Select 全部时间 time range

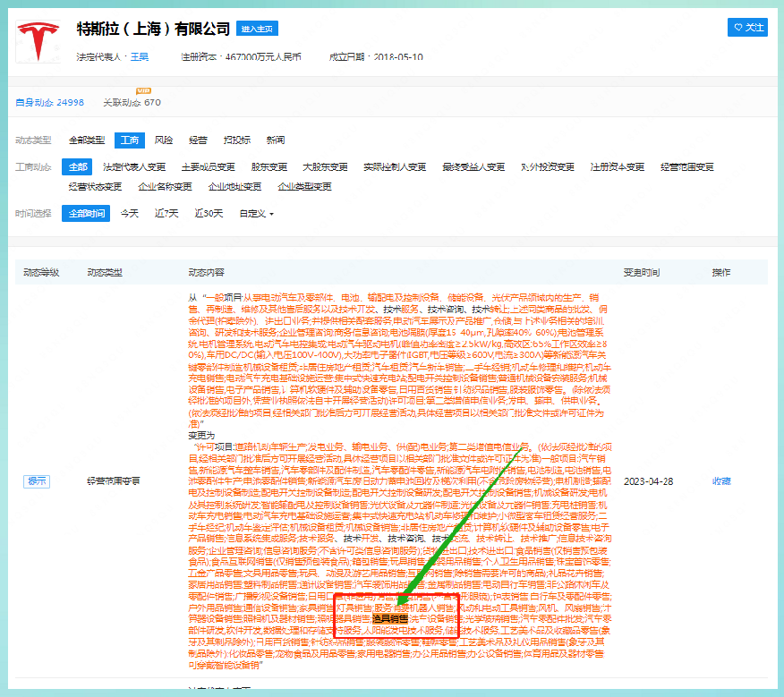point(86,214)
